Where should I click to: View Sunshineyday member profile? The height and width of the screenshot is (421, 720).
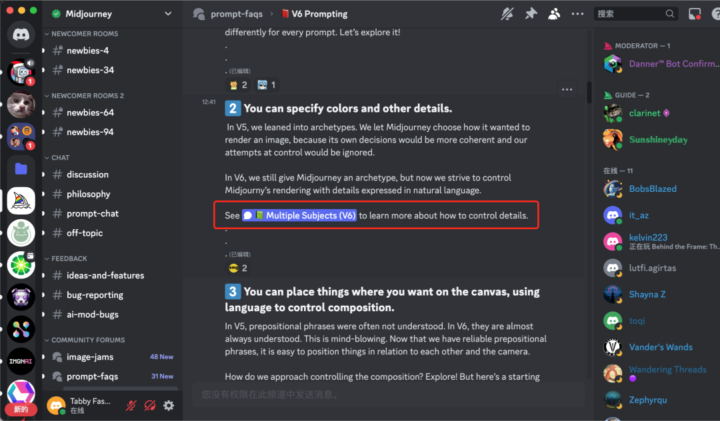(658, 140)
